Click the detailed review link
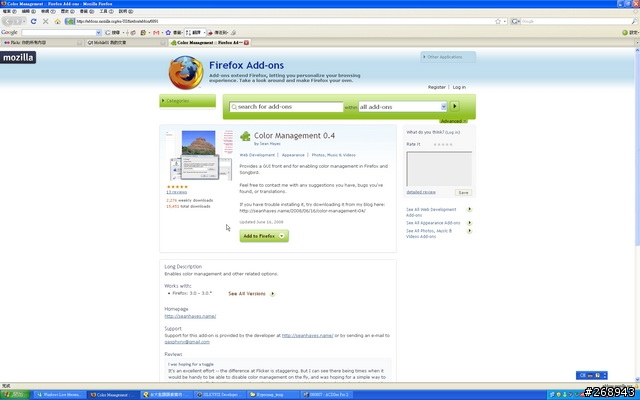Image resolution: width=640 pixels, height=400 pixels. click(421, 192)
